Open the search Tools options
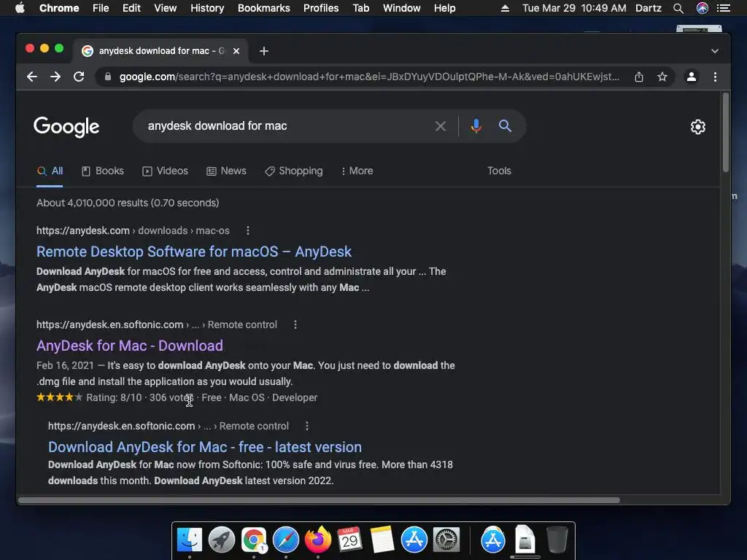747x560 pixels. [x=499, y=171]
